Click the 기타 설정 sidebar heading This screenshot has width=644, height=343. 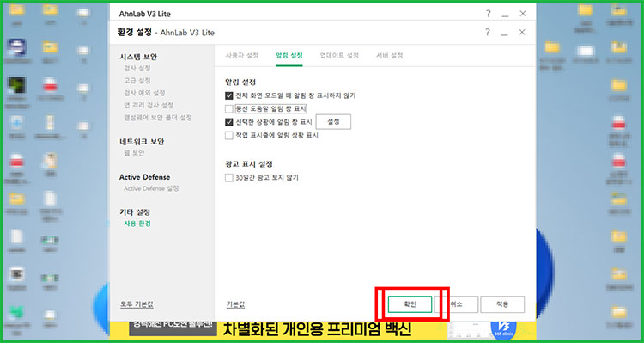[x=135, y=212]
